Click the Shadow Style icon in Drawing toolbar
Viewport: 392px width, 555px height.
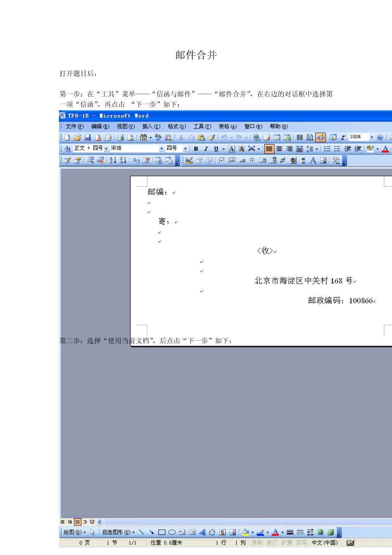(x=320, y=532)
